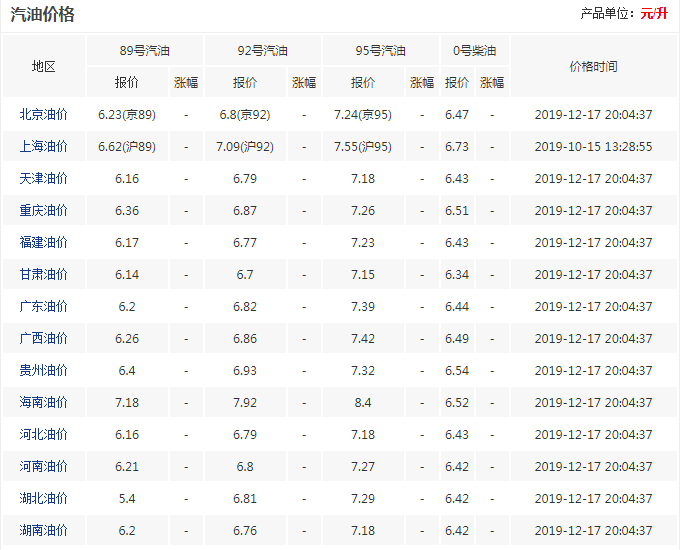
Task: Open the 湖北油价 link
Action: click(44, 498)
